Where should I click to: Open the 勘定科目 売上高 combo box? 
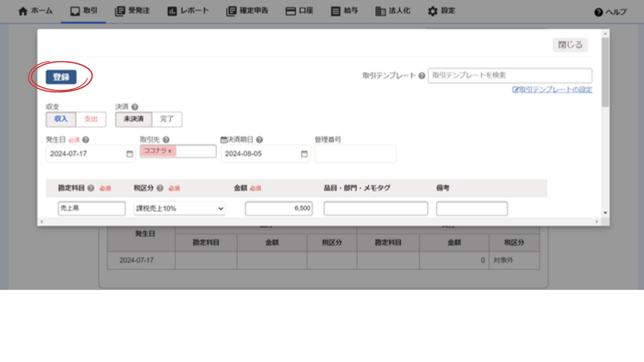point(91,208)
